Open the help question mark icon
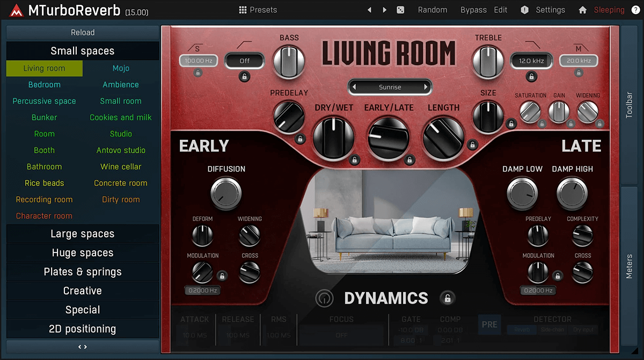The image size is (644, 360). [x=635, y=10]
